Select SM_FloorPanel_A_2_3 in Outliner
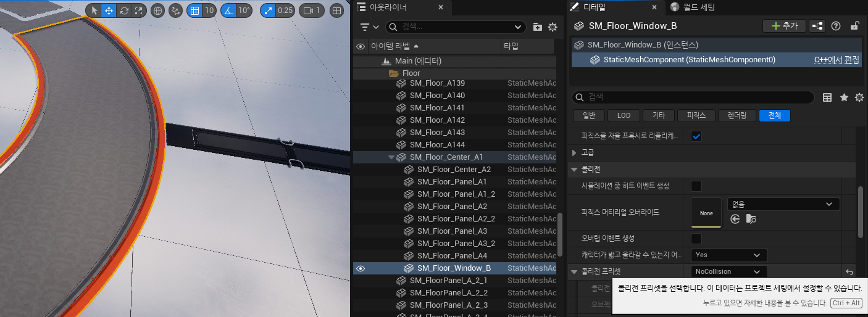This screenshot has height=317, width=868. (455, 305)
